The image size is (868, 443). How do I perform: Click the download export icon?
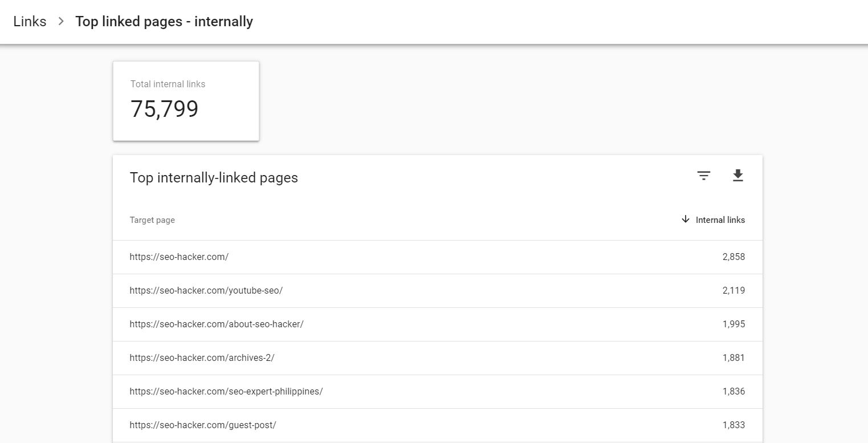(x=737, y=176)
